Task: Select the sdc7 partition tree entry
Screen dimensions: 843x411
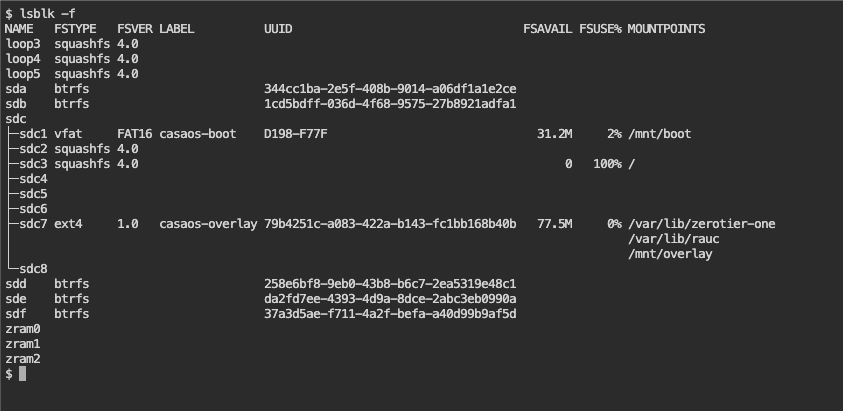Action: 33,223
